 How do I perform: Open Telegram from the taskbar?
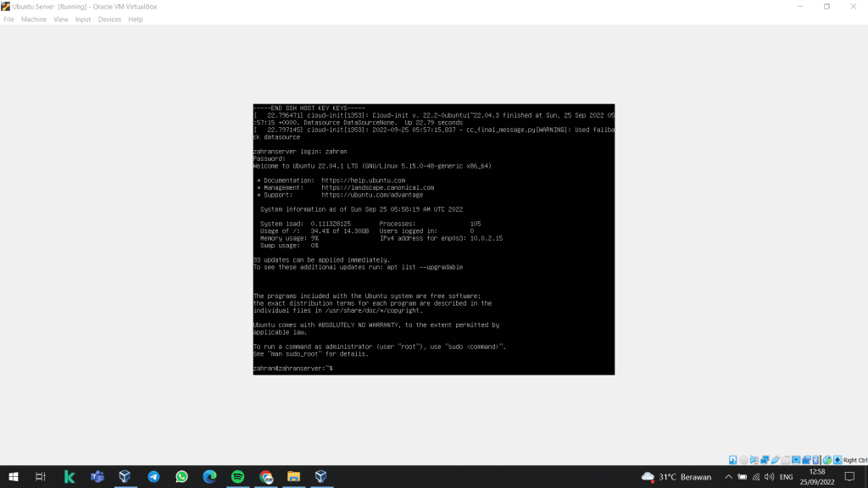point(153,477)
